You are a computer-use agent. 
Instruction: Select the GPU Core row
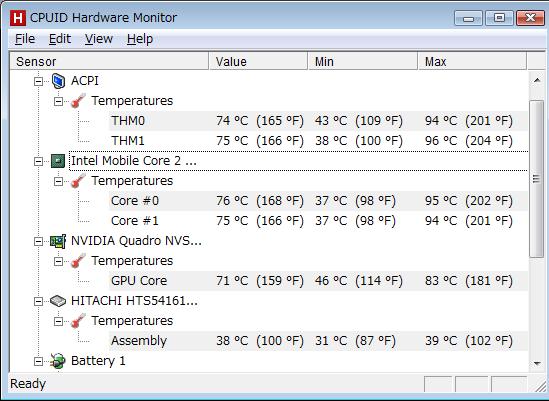[318, 281]
